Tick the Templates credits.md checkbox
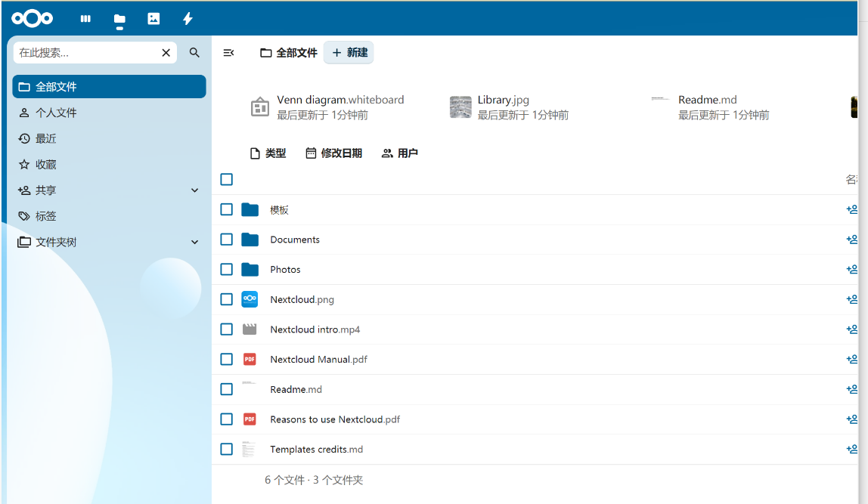Screen dimensions: 868x504 coord(226,450)
